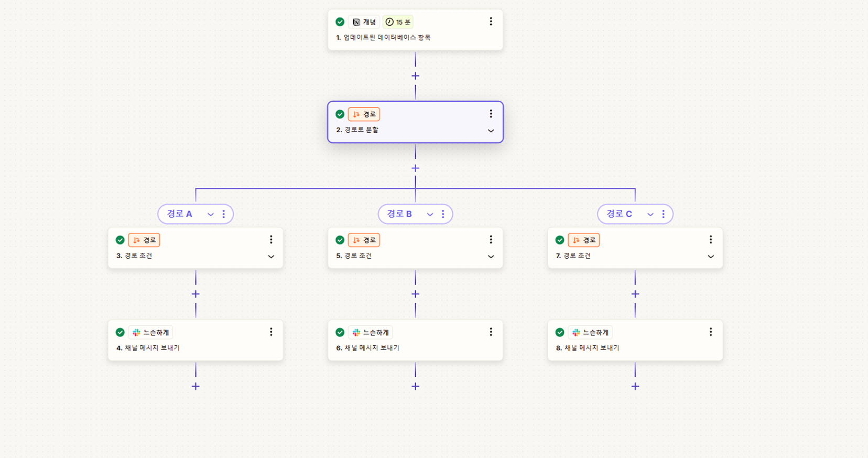
Task: Click the 개념 Notion app badge
Action: pos(364,22)
